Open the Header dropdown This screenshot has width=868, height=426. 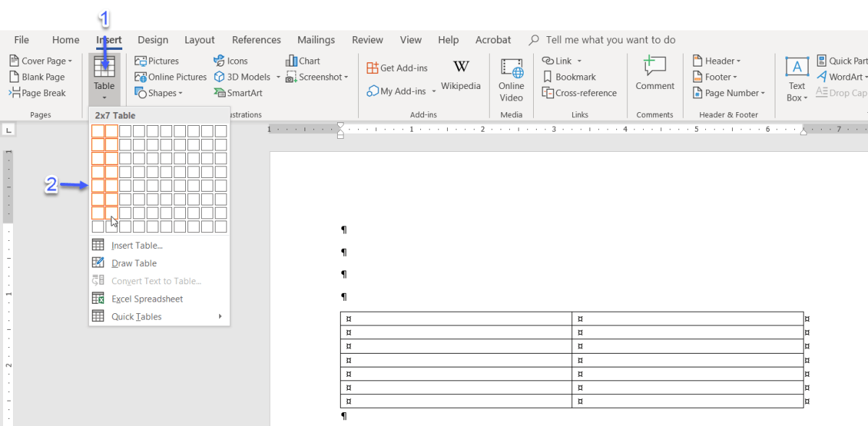click(716, 61)
